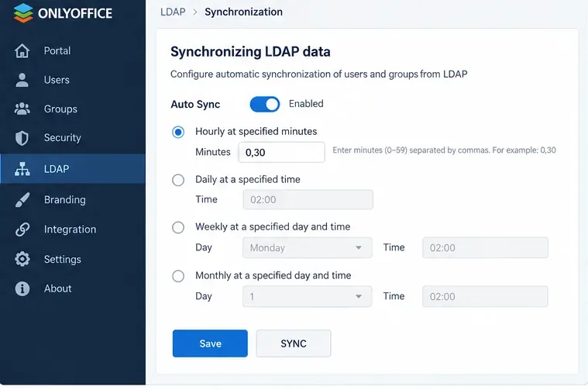This screenshot has width=588, height=390.
Task: Click the Groups people icon
Action: (x=22, y=109)
